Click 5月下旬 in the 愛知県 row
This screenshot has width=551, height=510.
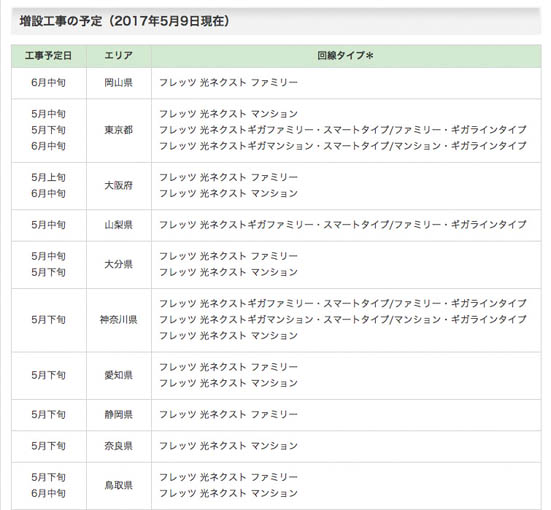(48, 375)
